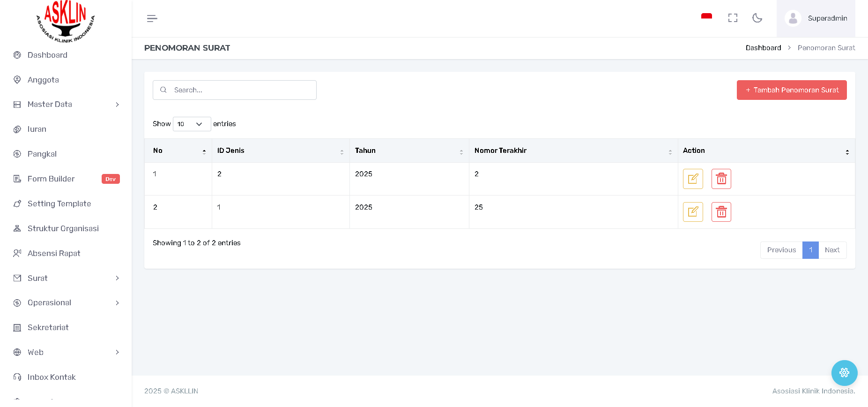Go to Anggota in the sidebar
868x407 pixels.
[43, 80]
